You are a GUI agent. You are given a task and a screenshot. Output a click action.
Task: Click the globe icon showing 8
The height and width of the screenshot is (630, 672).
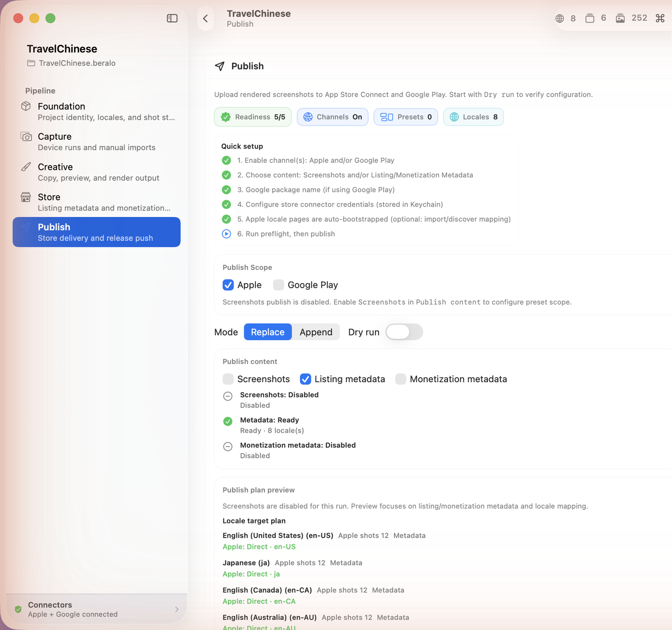[560, 19]
